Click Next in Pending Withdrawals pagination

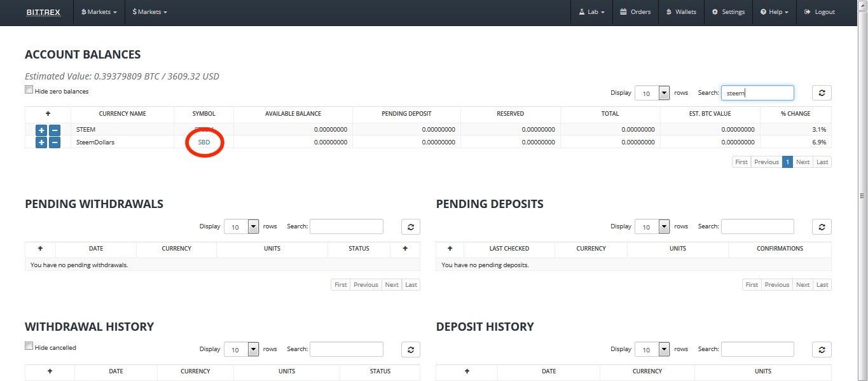[392, 284]
